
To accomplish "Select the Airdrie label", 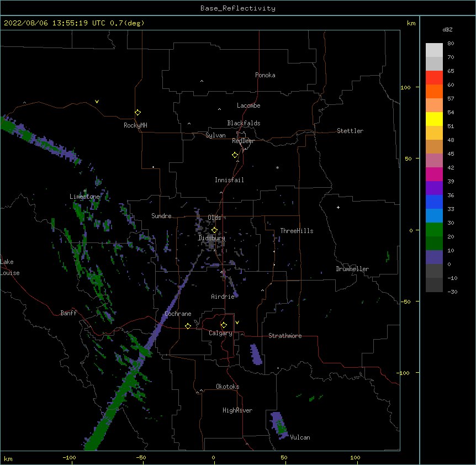I will [x=223, y=297].
